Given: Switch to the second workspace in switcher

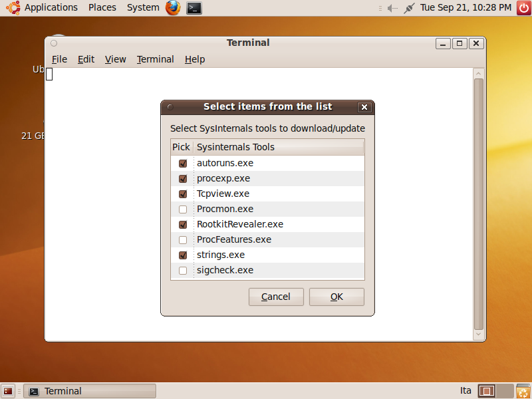Looking at the screenshot, I should tap(505, 391).
